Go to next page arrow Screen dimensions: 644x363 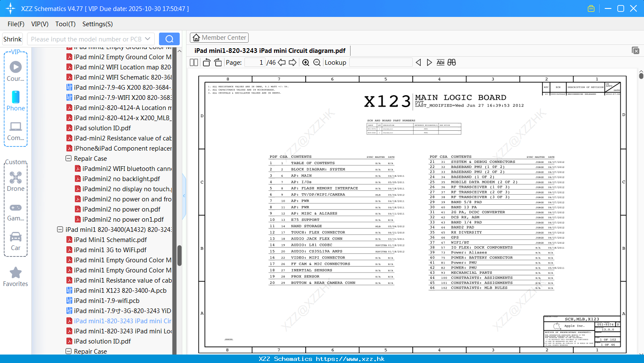(293, 62)
